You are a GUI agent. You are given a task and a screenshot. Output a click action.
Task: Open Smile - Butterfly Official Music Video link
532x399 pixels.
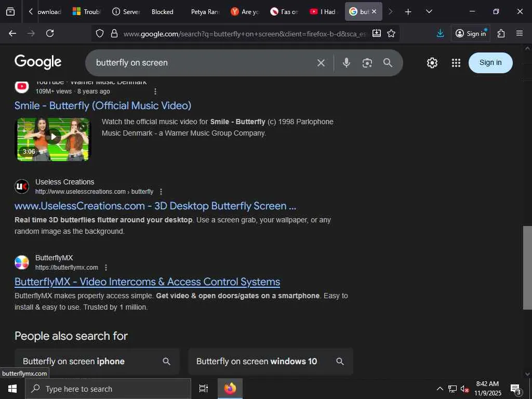click(103, 105)
